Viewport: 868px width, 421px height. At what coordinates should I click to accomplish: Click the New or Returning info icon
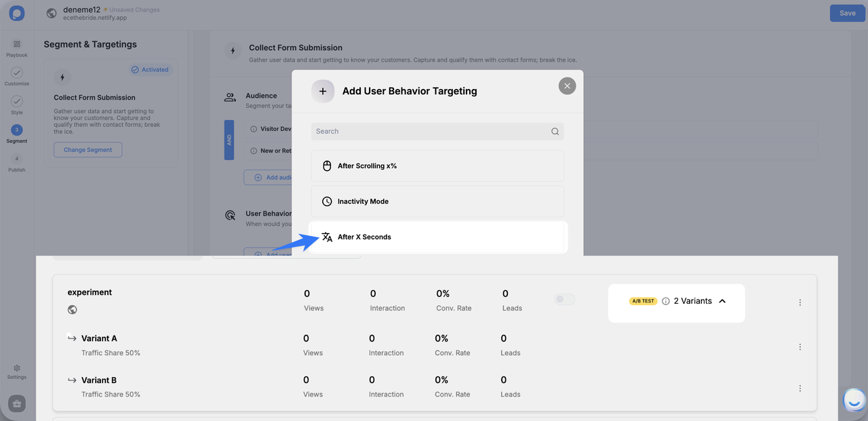pos(254,151)
